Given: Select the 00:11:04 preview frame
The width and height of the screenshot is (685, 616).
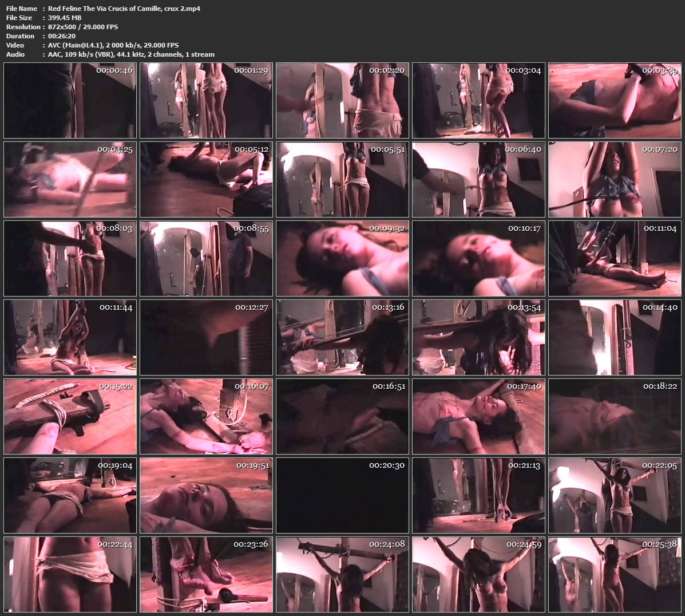Looking at the screenshot, I should coord(615,259).
